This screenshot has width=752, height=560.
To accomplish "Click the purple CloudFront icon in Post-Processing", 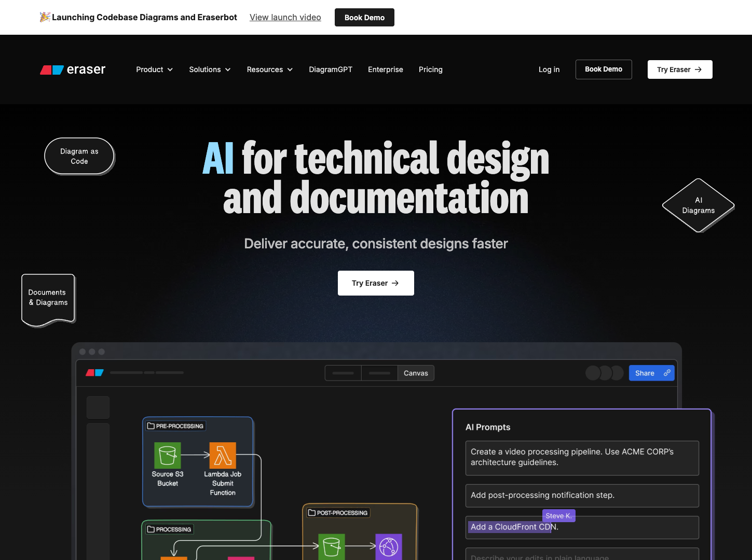I will pos(389,546).
